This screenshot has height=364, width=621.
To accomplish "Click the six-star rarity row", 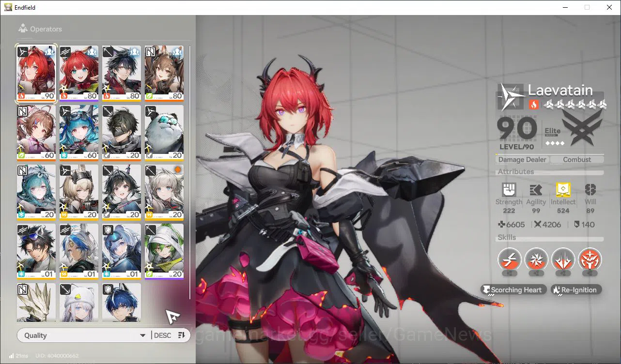I will point(574,104).
